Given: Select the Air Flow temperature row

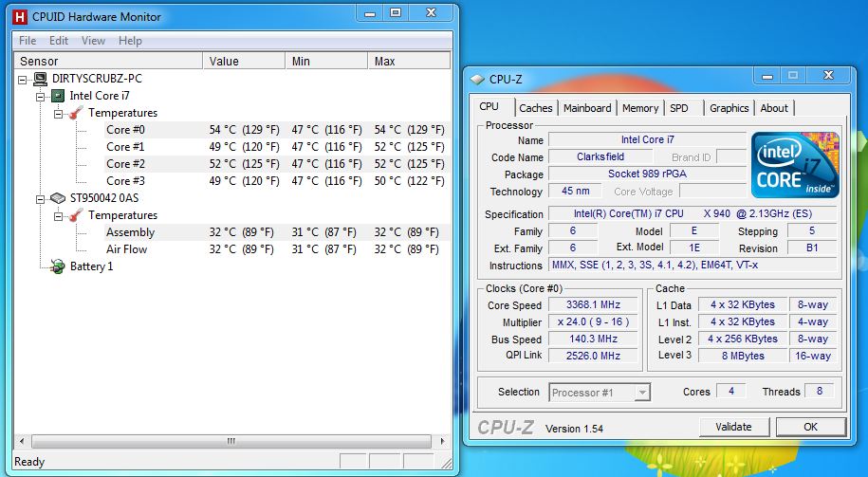Looking at the screenshot, I should pos(277,249).
